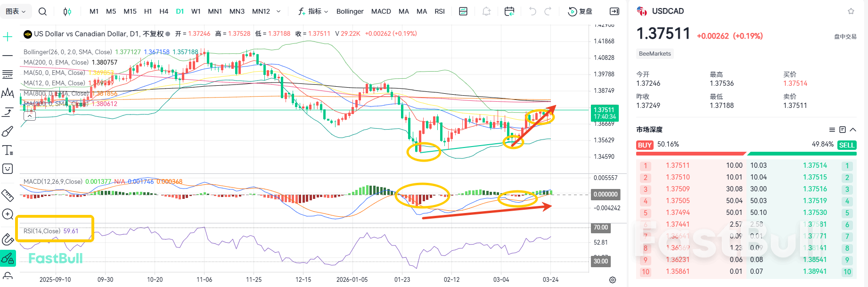The width and height of the screenshot is (868, 287).
Task: Select the horizontal line drawing tool
Action: [x=8, y=56]
